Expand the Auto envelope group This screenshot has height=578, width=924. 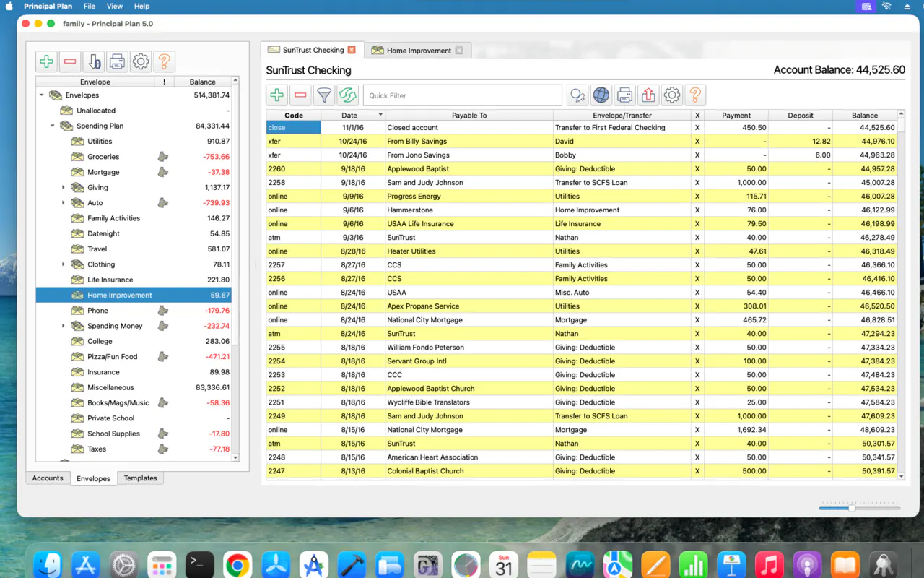point(64,203)
